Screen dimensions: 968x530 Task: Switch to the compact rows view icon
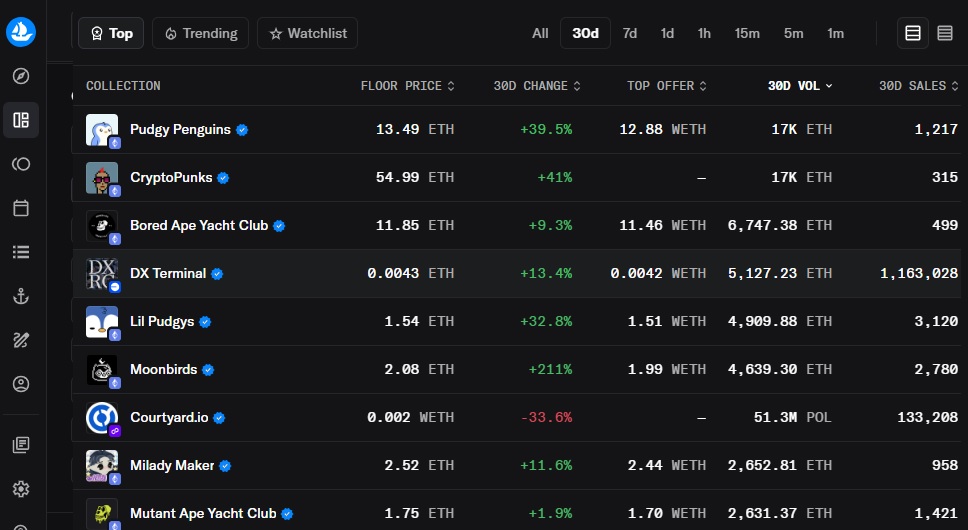click(x=945, y=33)
